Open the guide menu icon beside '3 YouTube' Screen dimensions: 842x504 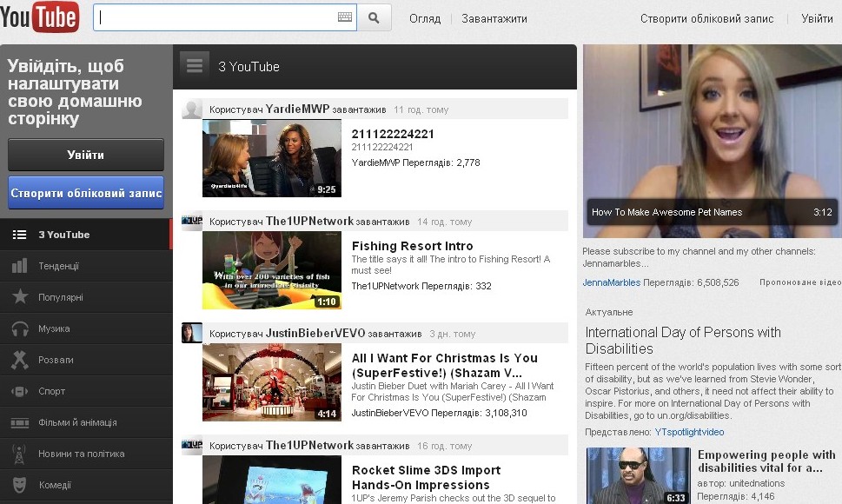195,65
